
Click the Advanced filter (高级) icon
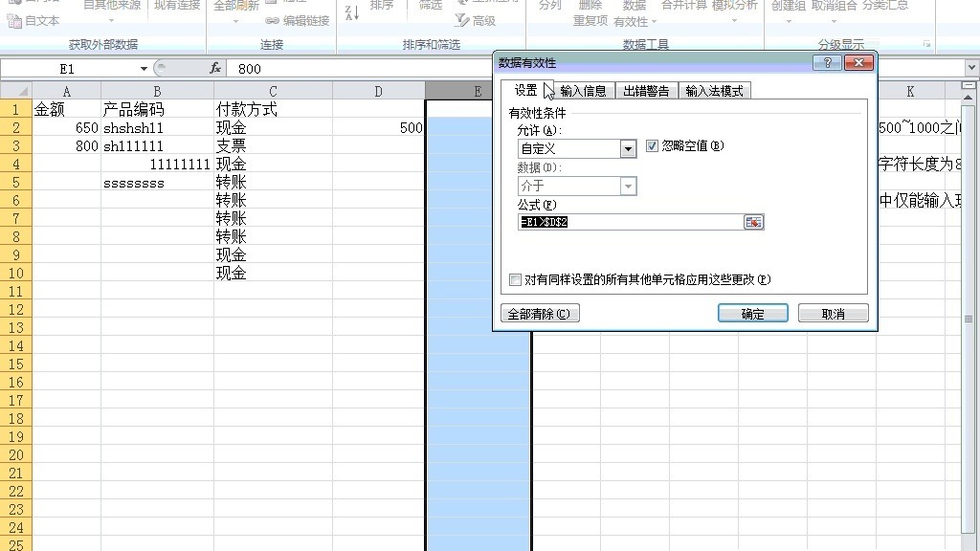(462, 21)
